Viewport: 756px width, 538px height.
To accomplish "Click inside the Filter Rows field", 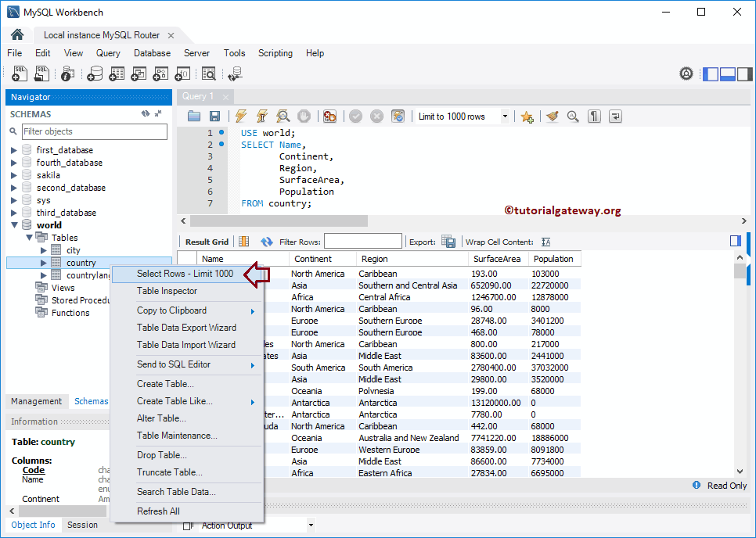I will pos(362,240).
